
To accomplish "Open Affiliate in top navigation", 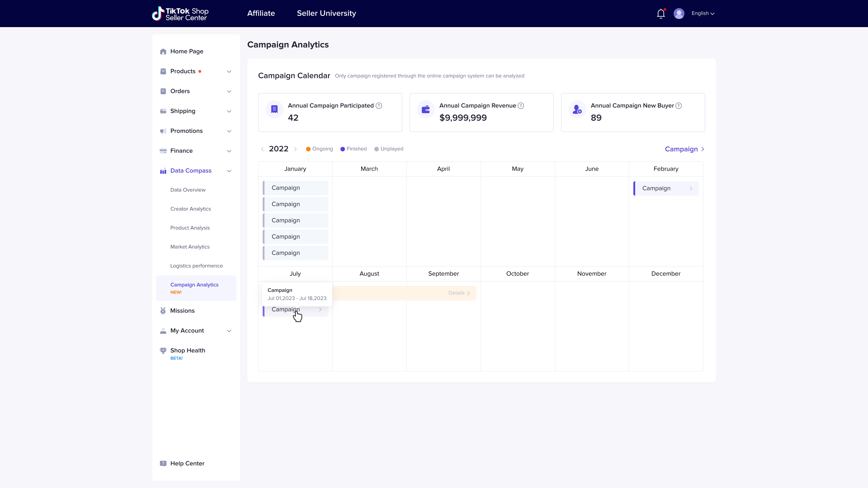I will (x=261, y=14).
